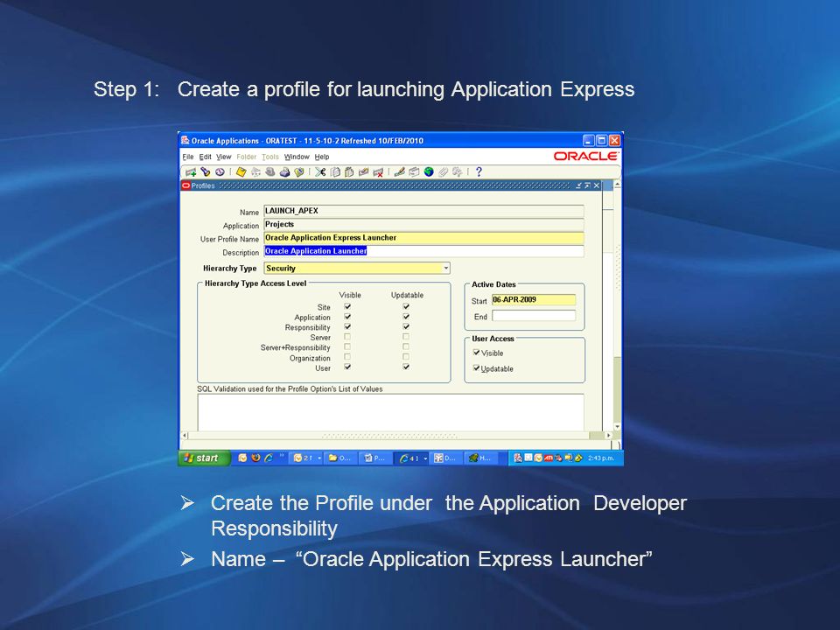Uncheck Site Visible checkbox

(347, 306)
